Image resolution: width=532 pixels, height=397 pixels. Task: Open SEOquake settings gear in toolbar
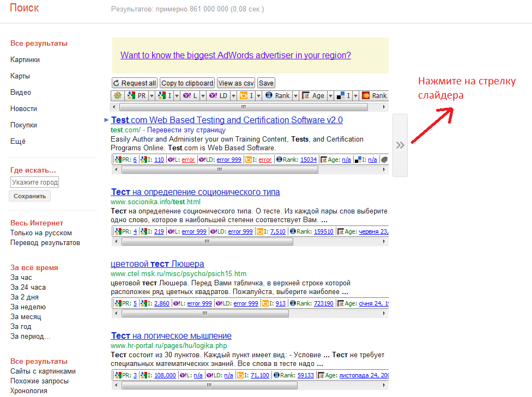[x=118, y=96]
